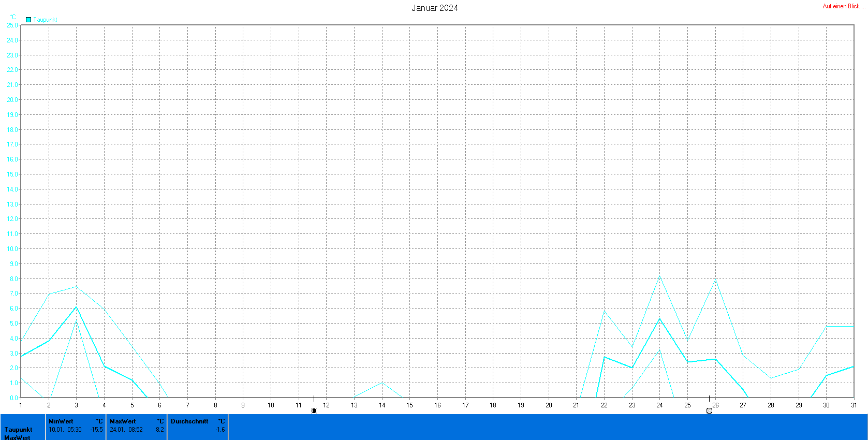Image resolution: width=868 pixels, height=440 pixels.
Task: Click the Durchschnitt column header
Action: point(189,421)
